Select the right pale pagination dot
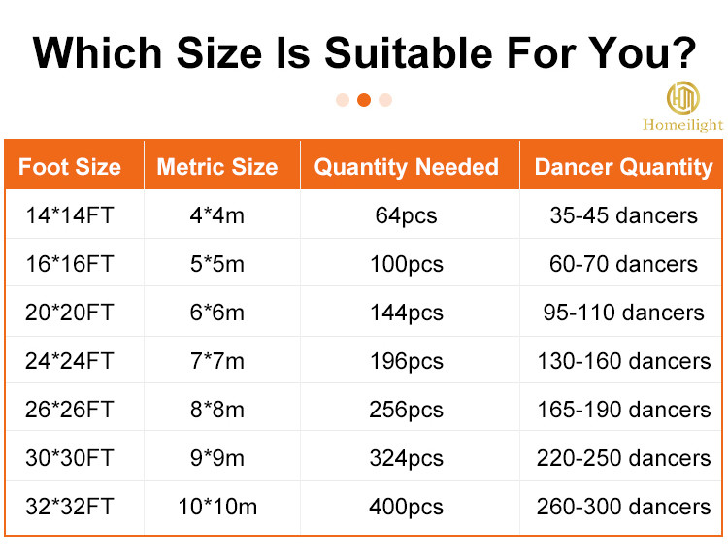 click(385, 100)
